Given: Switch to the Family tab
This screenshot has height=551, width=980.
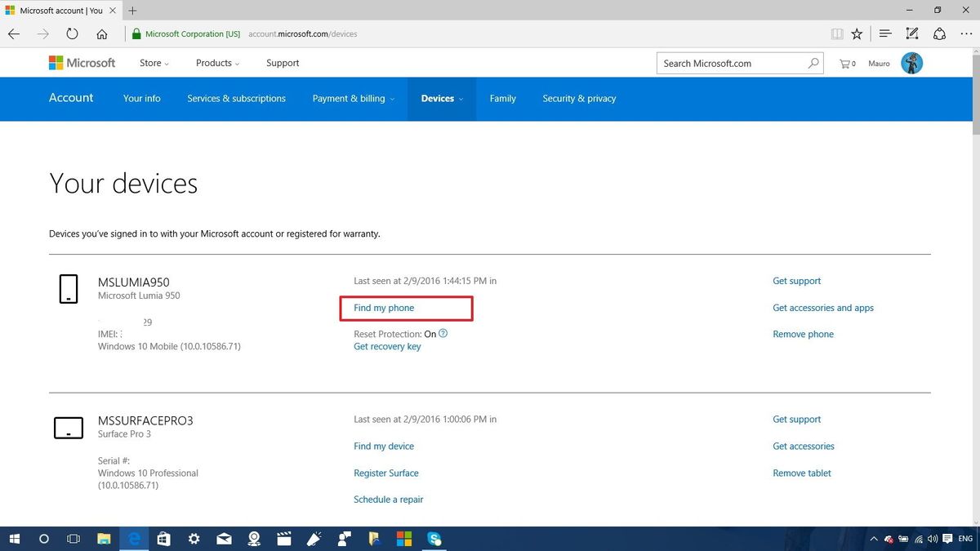Looking at the screenshot, I should tap(502, 98).
